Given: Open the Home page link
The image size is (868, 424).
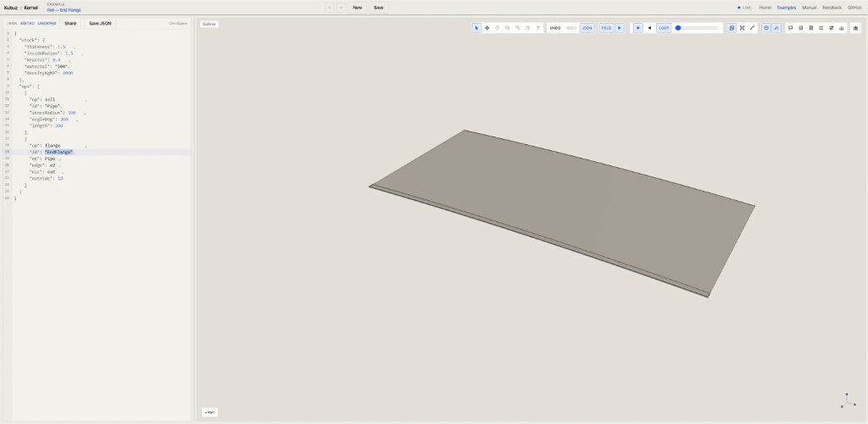Looking at the screenshot, I should point(765,8).
